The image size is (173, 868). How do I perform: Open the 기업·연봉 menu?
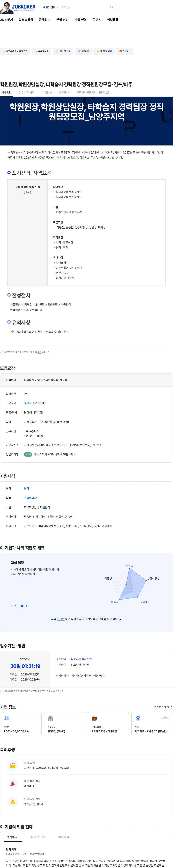tap(80, 20)
